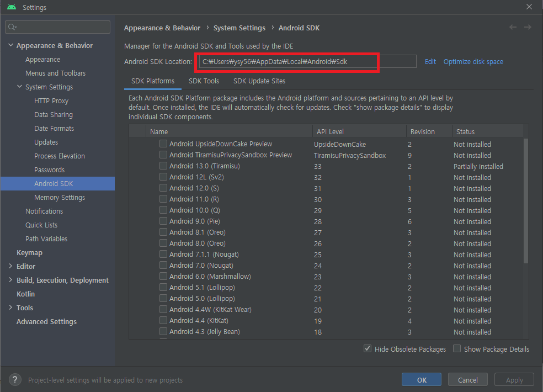Open Passwords settings
The image size is (543, 392).
(49, 170)
